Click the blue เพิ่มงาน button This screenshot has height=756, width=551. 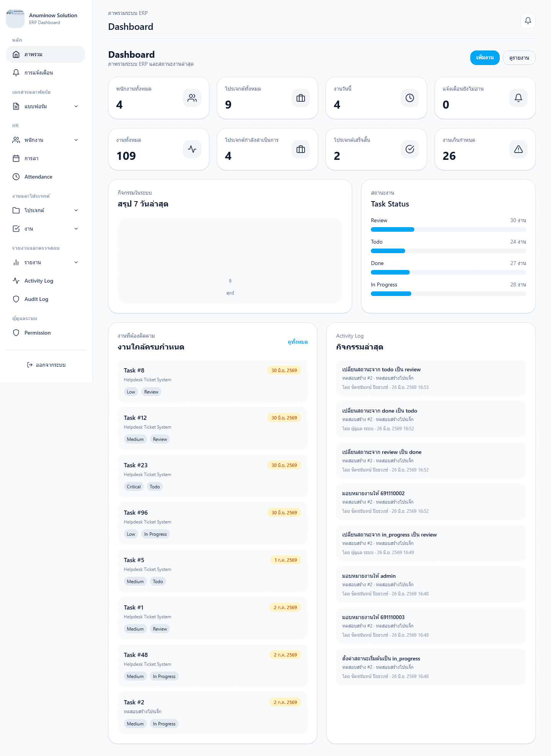pyautogui.click(x=485, y=58)
